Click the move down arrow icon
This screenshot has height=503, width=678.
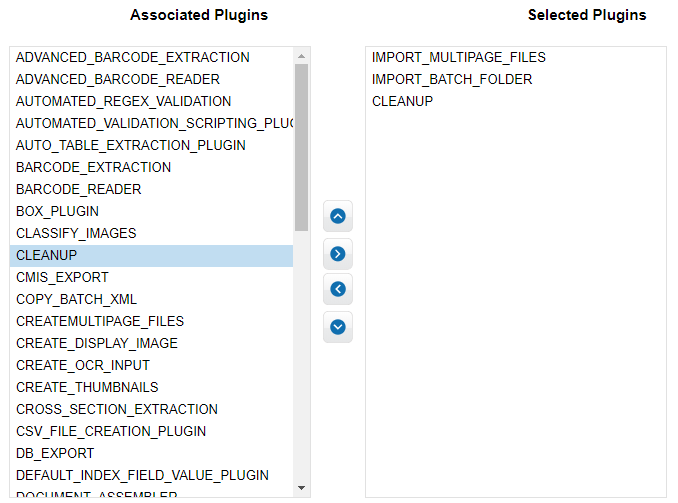tap(338, 327)
